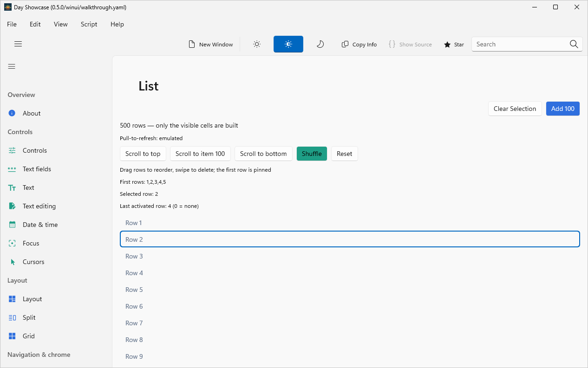This screenshot has width=588, height=368.
Task: Click the Show Source braces icon
Action: 392,44
